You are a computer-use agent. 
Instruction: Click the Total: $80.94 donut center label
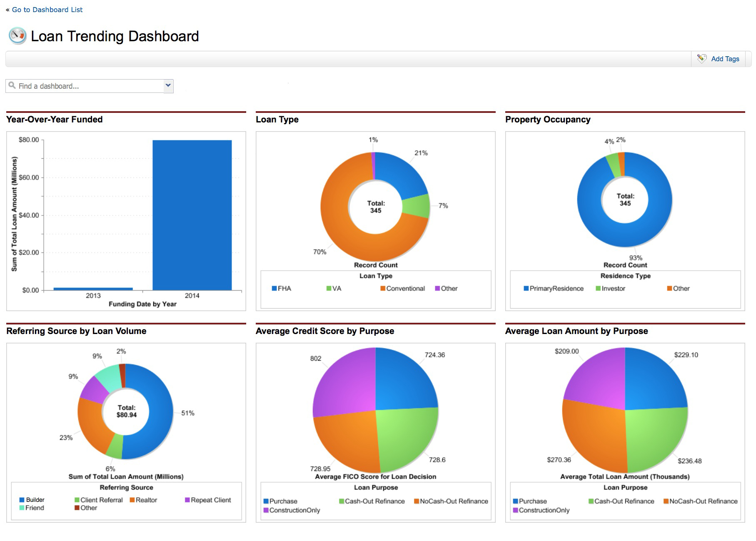[126, 411]
